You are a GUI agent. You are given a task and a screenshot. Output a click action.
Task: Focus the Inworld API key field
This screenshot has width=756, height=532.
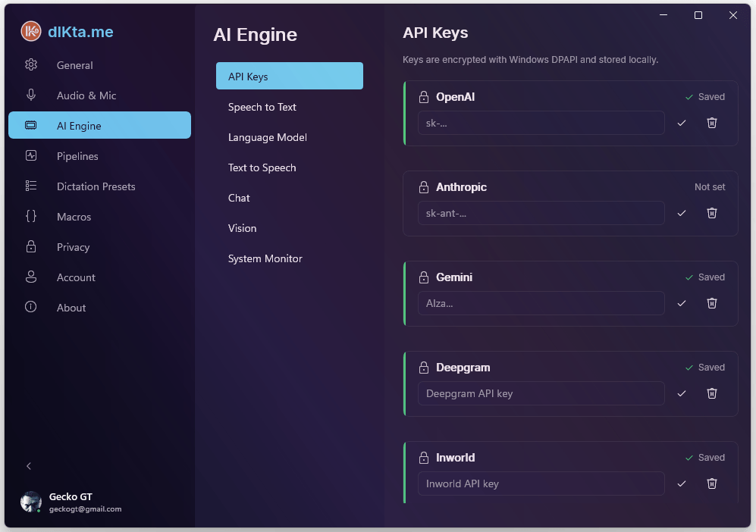point(541,483)
